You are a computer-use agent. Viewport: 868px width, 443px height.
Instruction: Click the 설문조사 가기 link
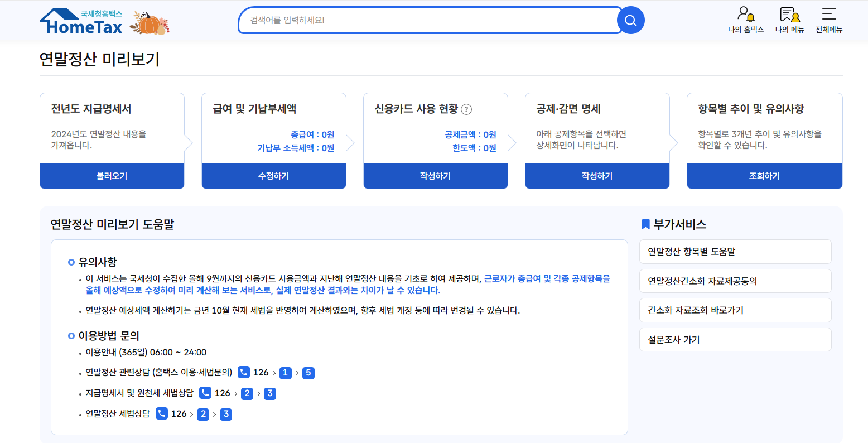(735, 339)
